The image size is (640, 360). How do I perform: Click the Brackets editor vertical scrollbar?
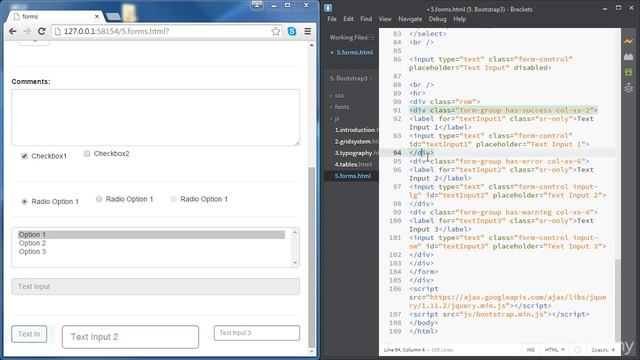point(618,301)
